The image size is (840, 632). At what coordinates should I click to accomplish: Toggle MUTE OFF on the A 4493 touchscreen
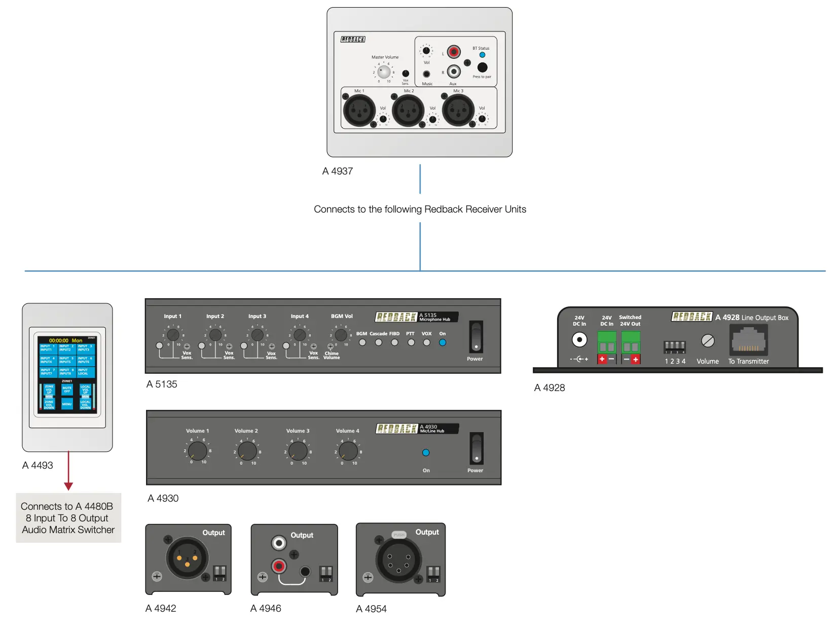coord(67,390)
